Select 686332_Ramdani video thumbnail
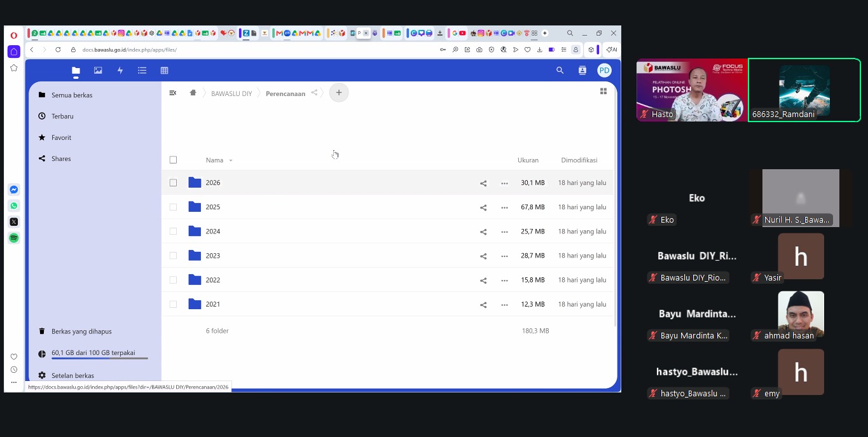The image size is (868, 437). 804,90
